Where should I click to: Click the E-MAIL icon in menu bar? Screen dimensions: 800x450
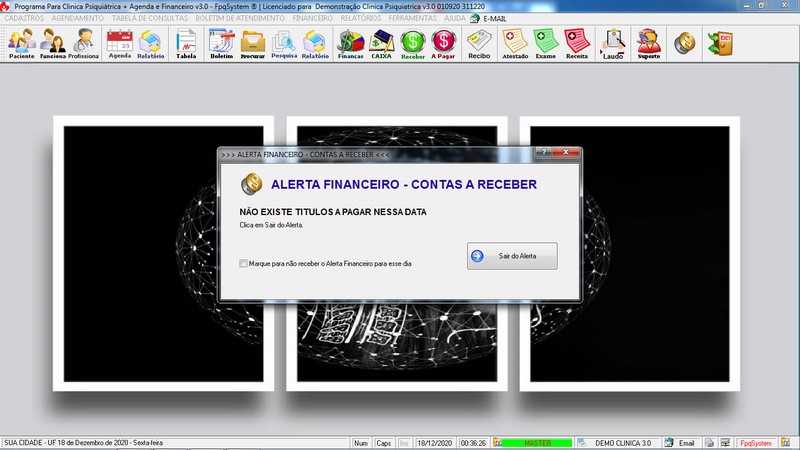tap(475, 18)
